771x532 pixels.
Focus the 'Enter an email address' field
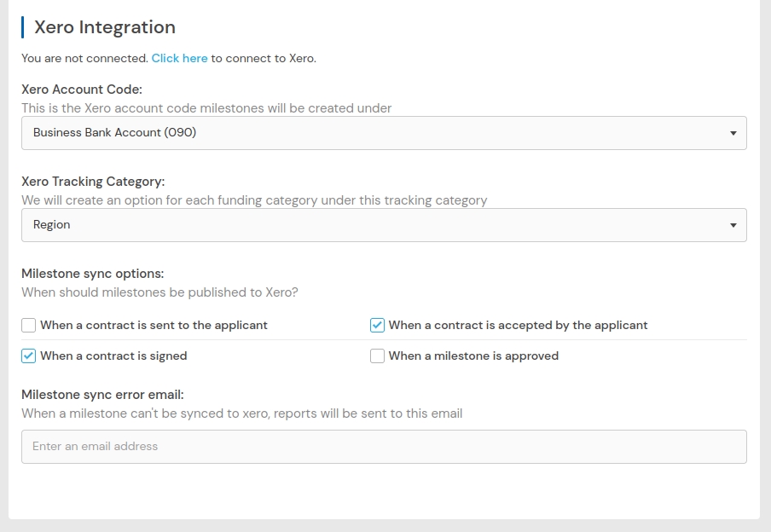(384, 447)
